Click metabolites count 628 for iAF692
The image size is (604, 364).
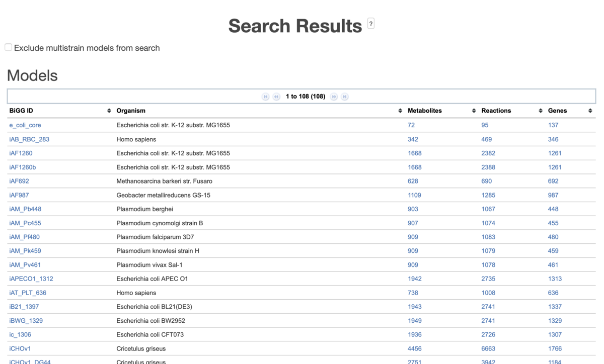click(x=413, y=181)
